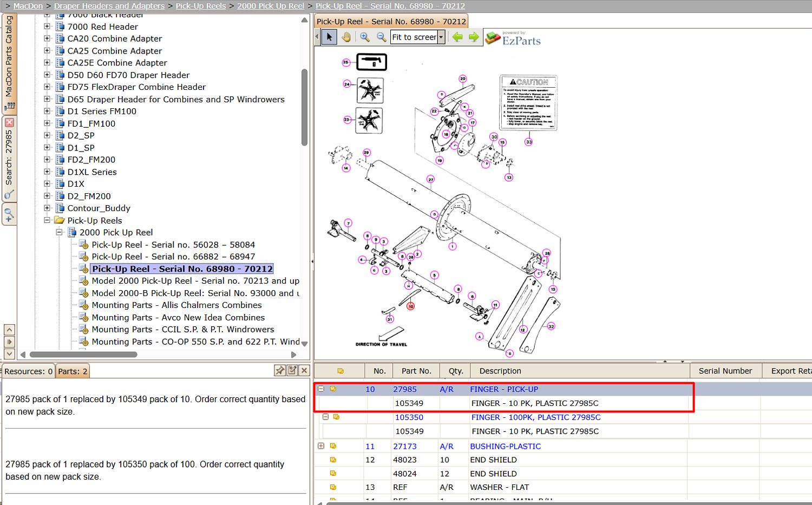This screenshot has width=812, height=505.
Task: Click callout 33 under the Caution decal
Action: pos(528,142)
